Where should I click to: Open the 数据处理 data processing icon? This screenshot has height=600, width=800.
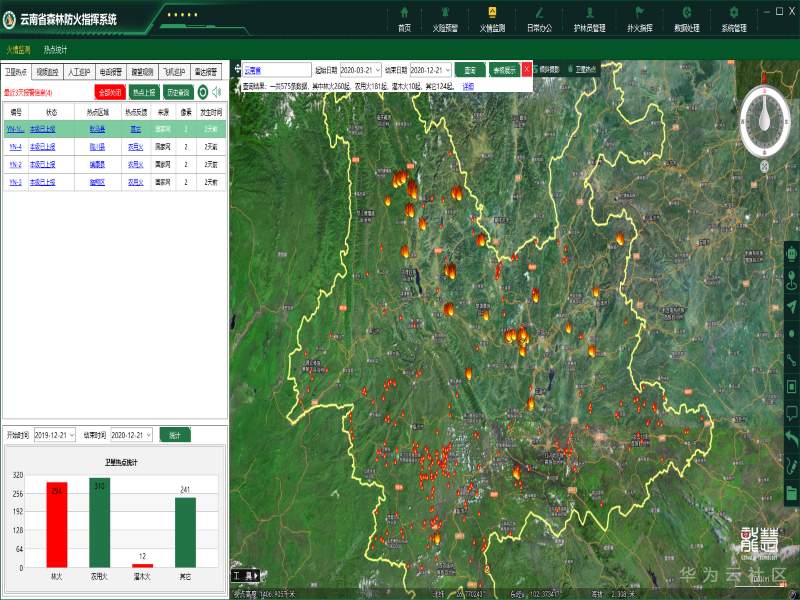coord(686,18)
